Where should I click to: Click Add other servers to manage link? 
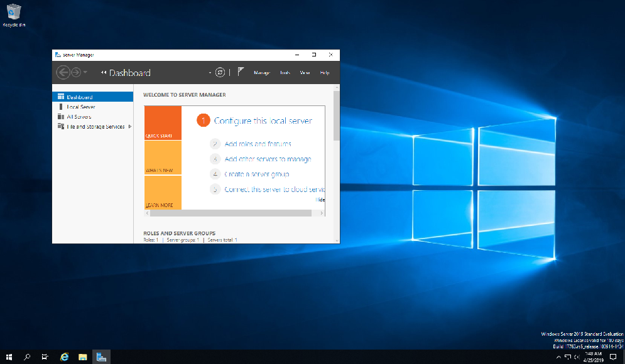(268, 159)
